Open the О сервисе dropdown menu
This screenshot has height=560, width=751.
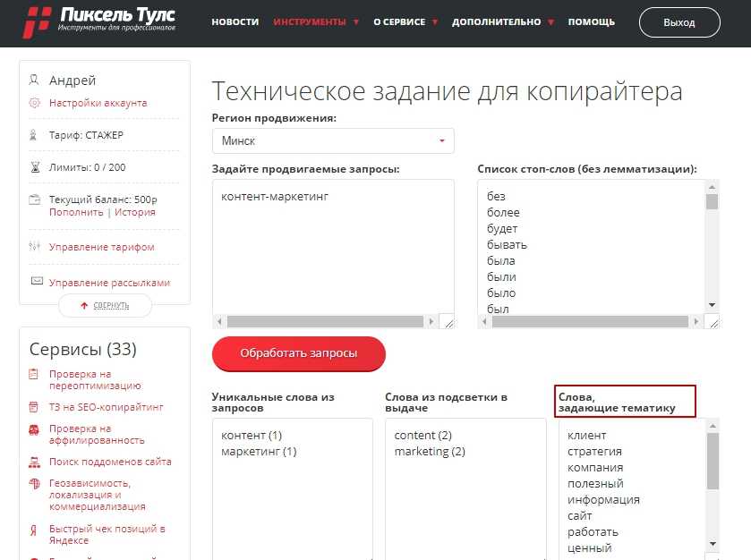tap(405, 21)
